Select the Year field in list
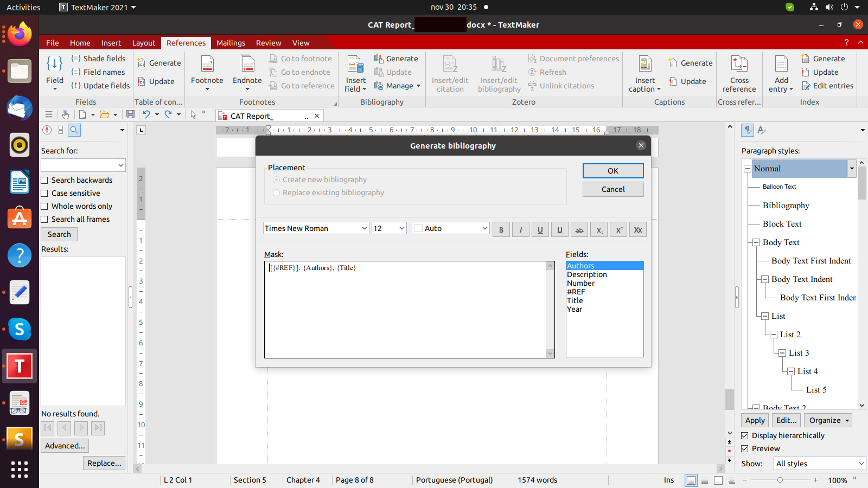Screen dimensions: 868x488 click(x=575, y=309)
